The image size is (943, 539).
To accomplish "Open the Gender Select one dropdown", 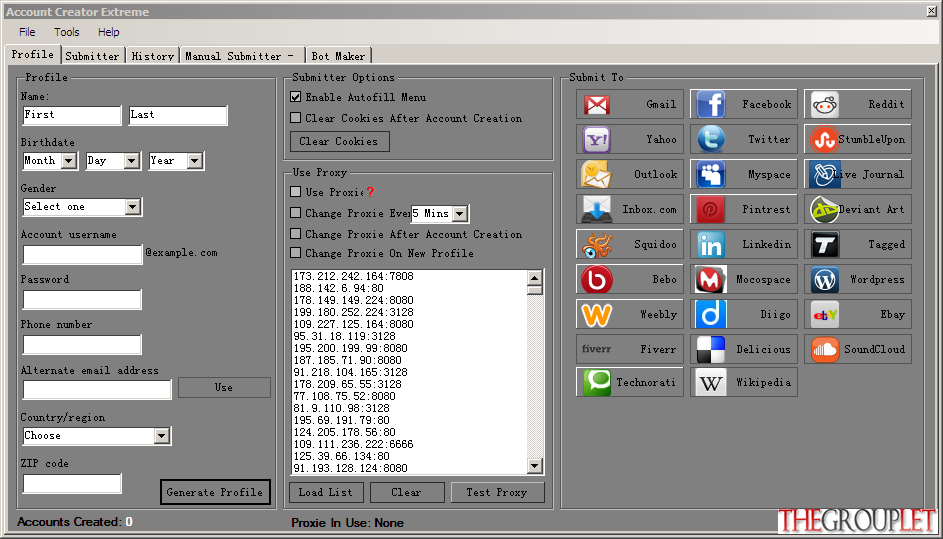I will click(132, 207).
